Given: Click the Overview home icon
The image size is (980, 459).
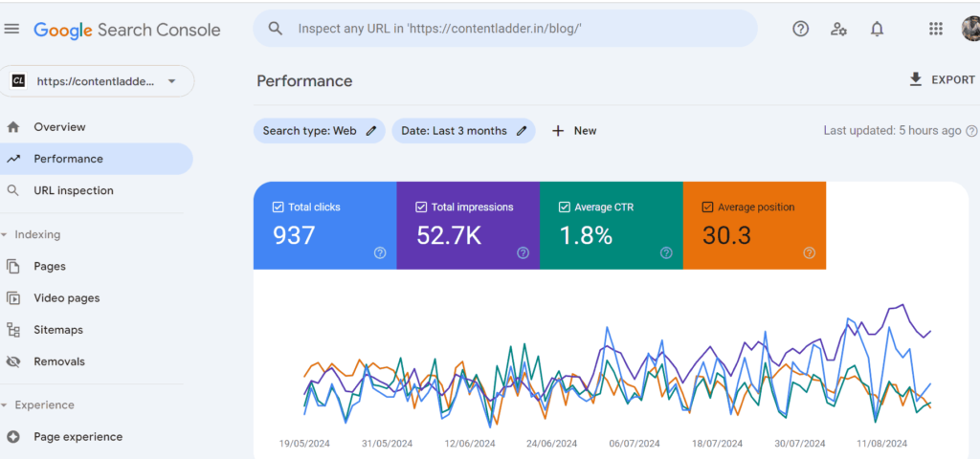Looking at the screenshot, I should [x=12, y=127].
